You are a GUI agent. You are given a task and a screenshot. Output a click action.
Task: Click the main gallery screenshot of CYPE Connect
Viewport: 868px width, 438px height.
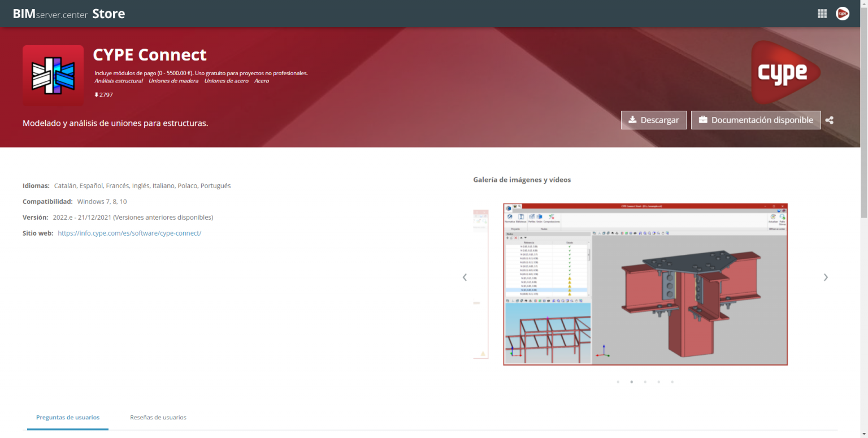point(645,284)
